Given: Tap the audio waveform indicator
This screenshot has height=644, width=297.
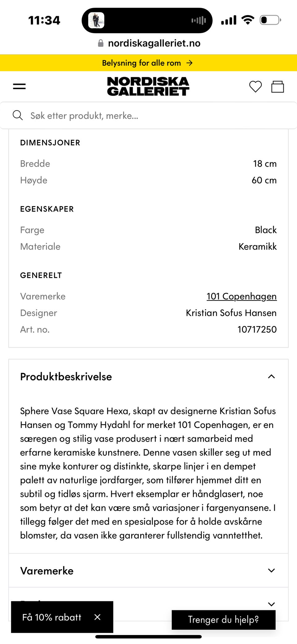Looking at the screenshot, I should (x=198, y=20).
